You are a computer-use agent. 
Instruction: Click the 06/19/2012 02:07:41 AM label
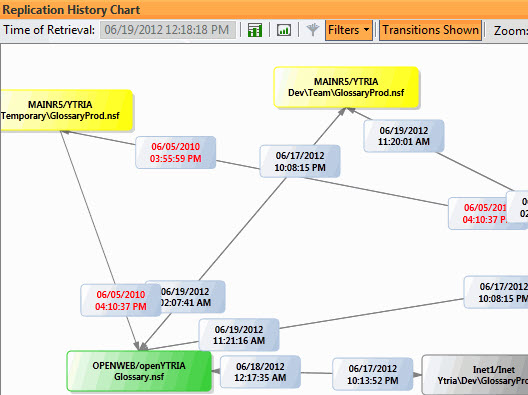192,297
